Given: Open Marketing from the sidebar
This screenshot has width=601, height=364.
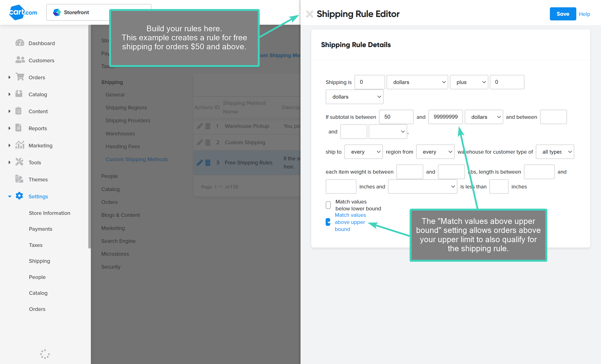Looking at the screenshot, I should point(41,145).
